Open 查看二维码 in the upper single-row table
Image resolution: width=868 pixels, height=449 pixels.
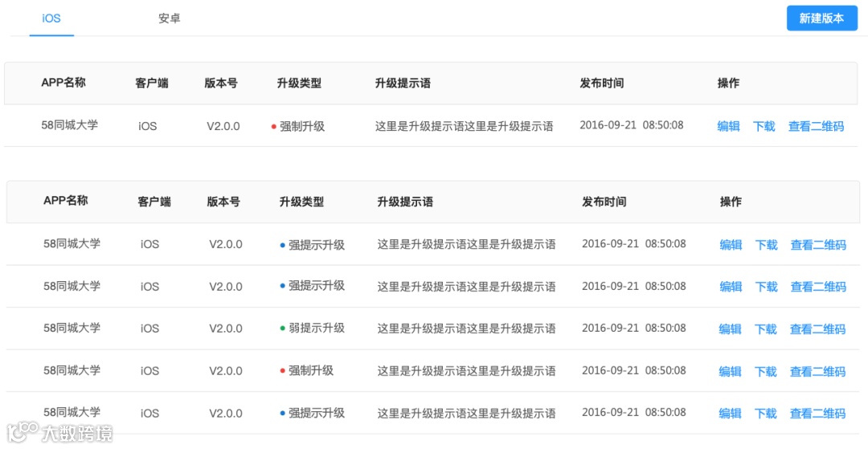pyautogui.click(x=816, y=126)
